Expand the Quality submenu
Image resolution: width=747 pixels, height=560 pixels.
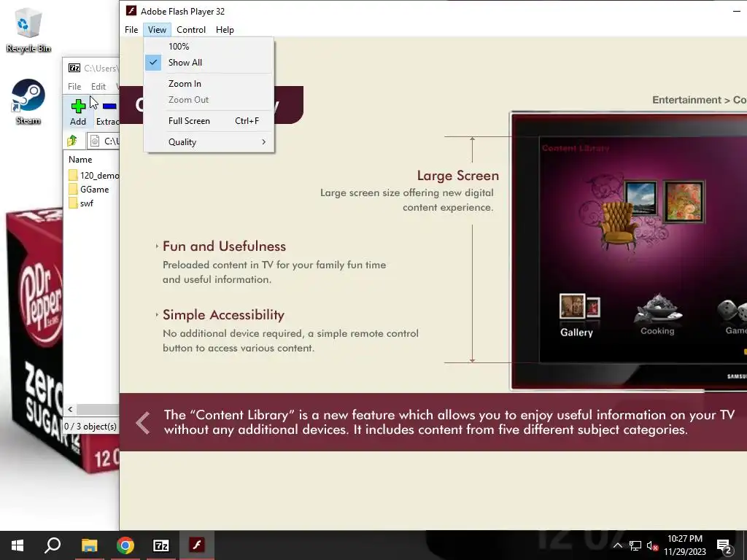point(209,142)
